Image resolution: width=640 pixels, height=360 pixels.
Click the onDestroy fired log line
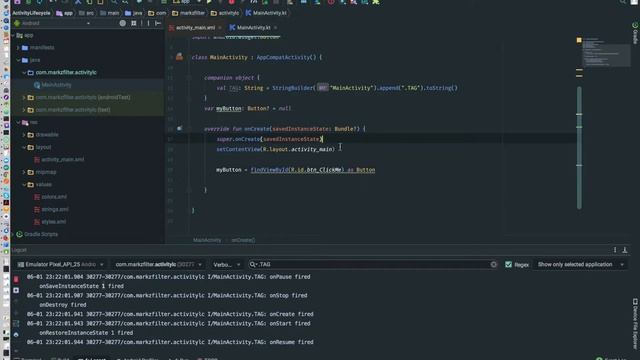pyautogui.click(x=62, y=305)
